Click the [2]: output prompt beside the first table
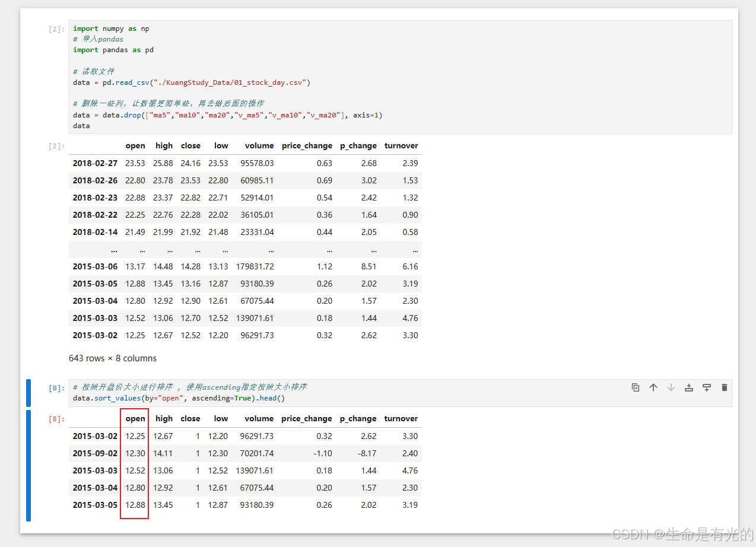Screen dimensions: 756x547 (56, 145)
